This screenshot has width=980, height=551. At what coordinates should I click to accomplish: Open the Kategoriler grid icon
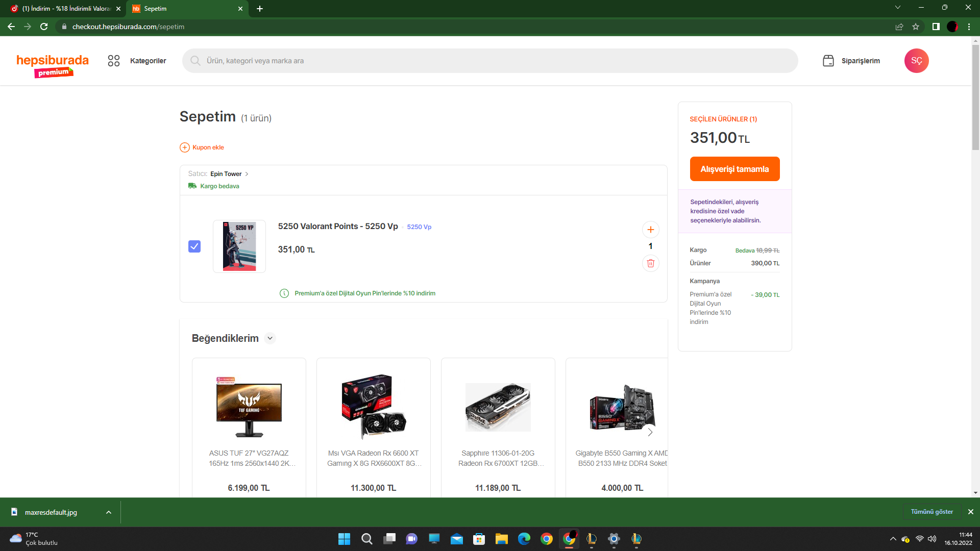114,61
